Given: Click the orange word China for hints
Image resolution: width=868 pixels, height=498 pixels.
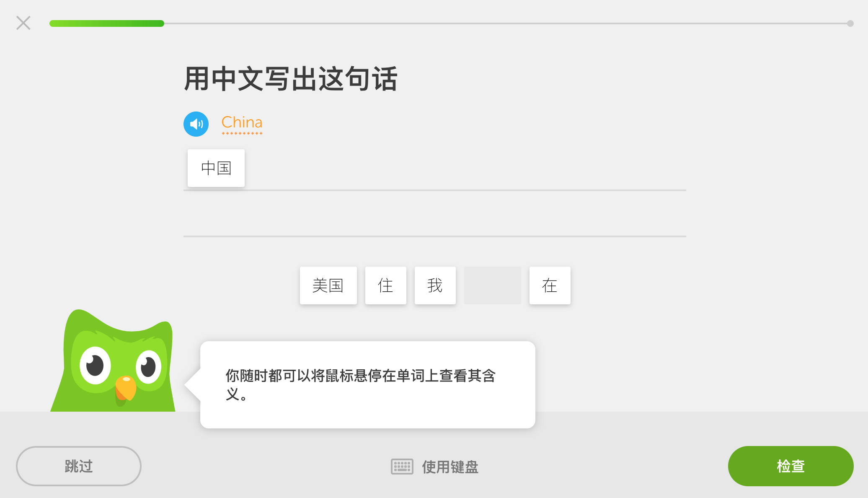Looking at the screenshot, I should (242, 122).
